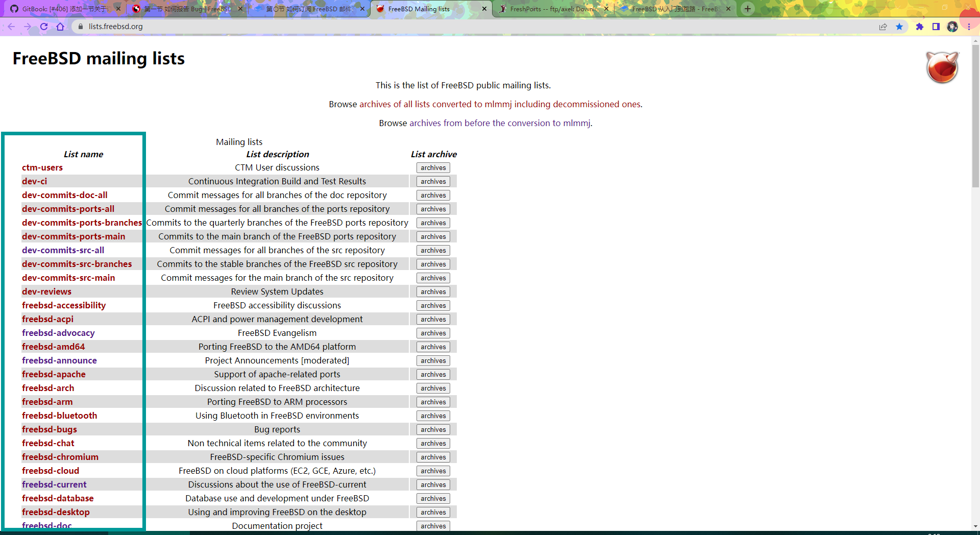Open the freebsd-bugs list

pos(50,429)
